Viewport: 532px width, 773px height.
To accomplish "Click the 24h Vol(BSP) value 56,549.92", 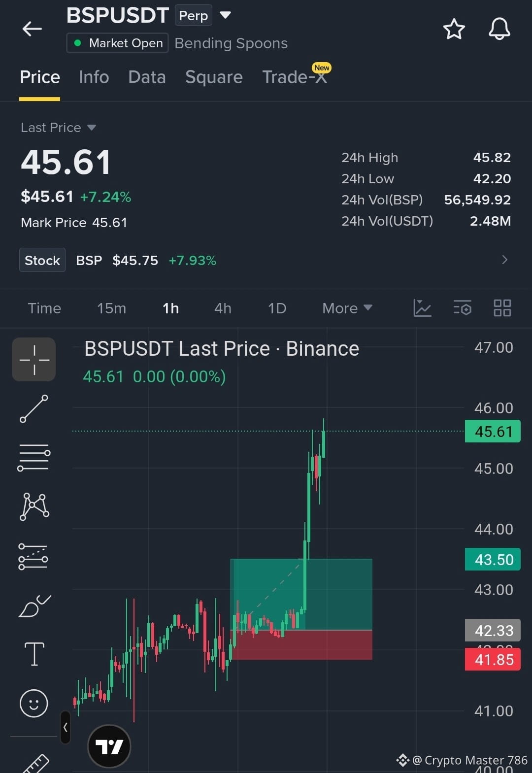I will (x=477, y=200).
